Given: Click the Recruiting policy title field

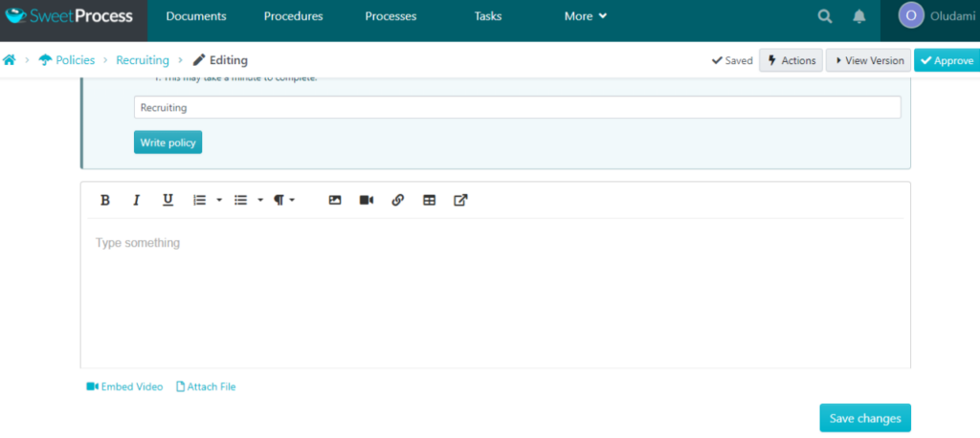Looking at the screenshot, I should coord(517,107).
